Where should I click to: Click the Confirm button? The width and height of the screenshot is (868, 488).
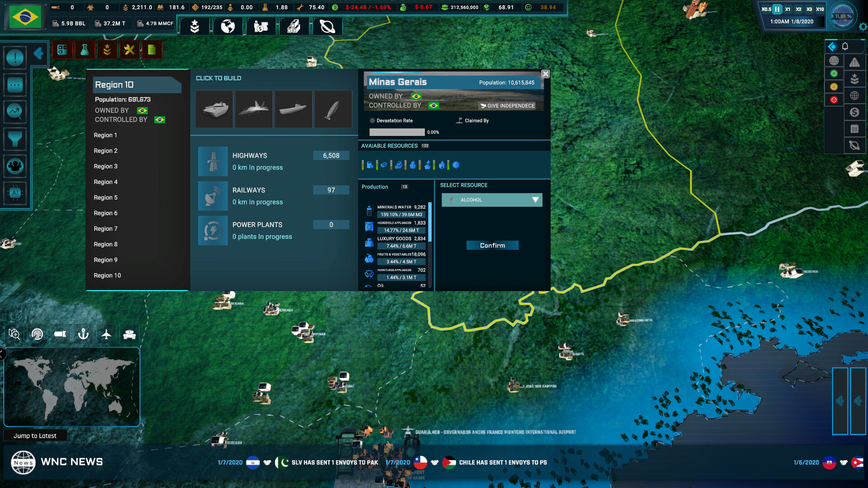pyautogui.click(x=492, y=245)
